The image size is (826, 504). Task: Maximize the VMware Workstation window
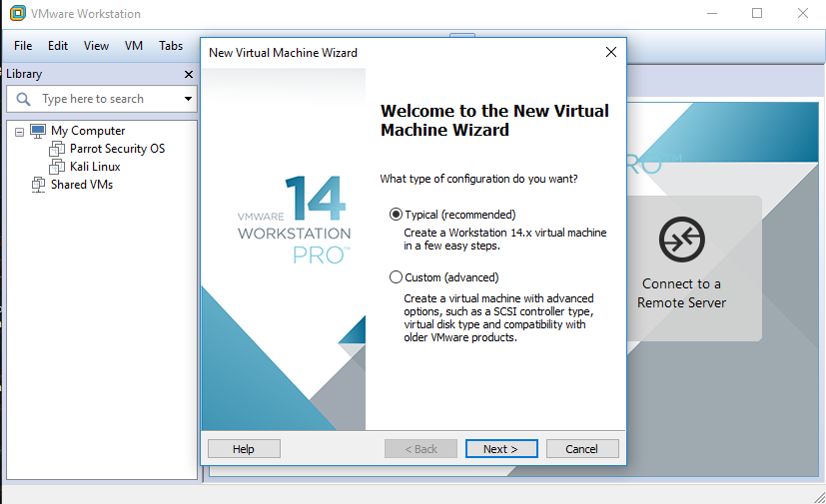pyautogui.click(x=757, y=13)
